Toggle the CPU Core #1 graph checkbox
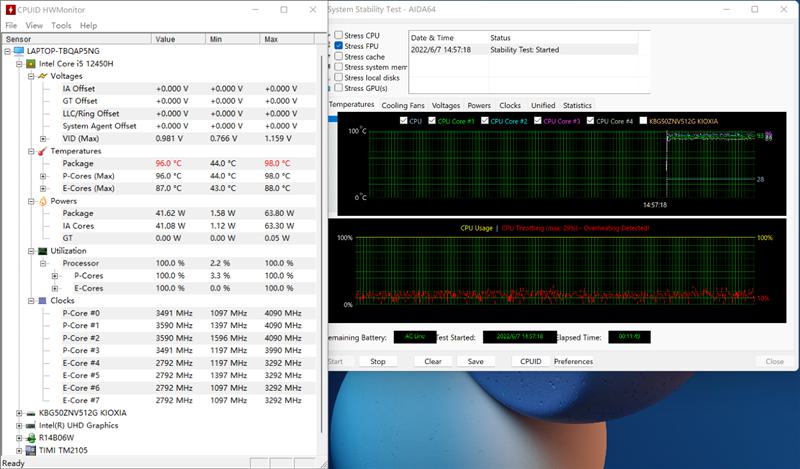This screenshot has height=469, width=800. (x=432, y=120)
